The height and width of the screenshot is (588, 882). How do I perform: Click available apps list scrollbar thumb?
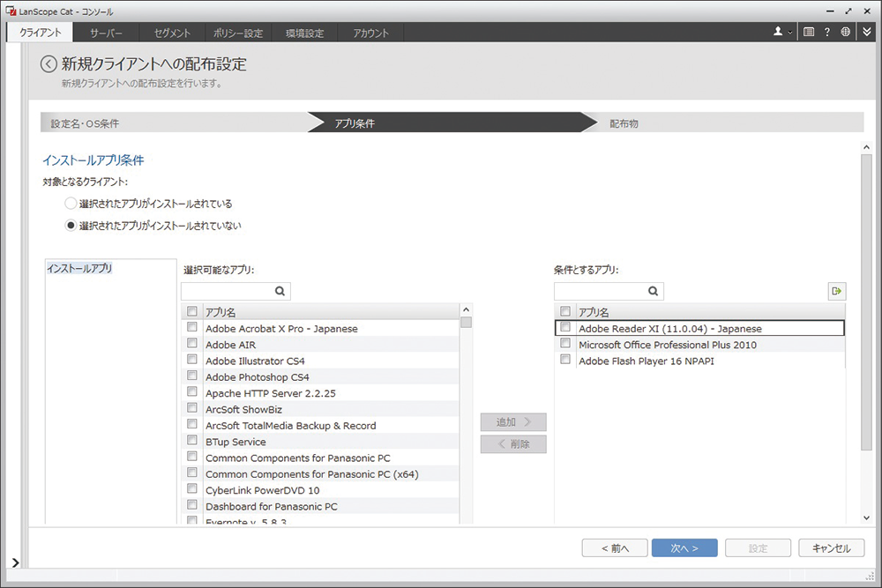pyautogui.click(x=466, y=323)
